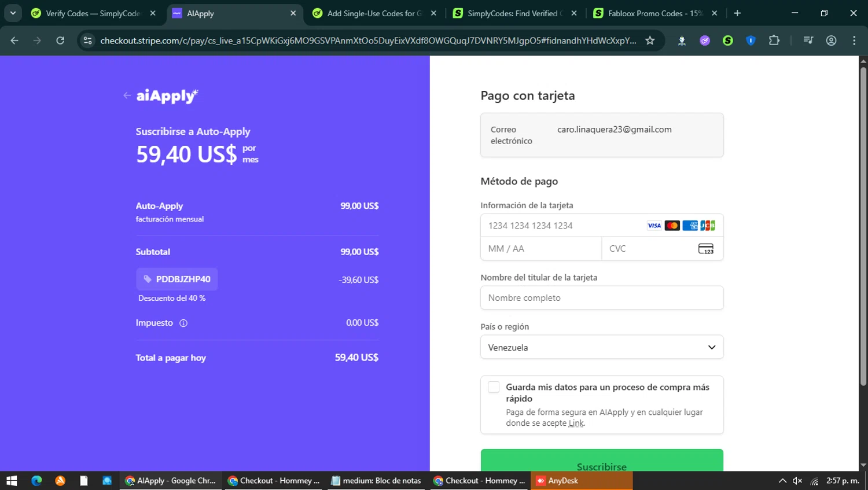Viewport: 868px width, 490px height.
Task: Bookmark this page with the star icon
Action: [650, 40]
